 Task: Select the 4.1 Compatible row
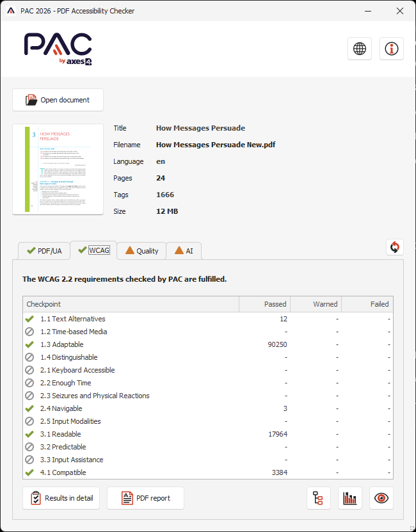208,472
